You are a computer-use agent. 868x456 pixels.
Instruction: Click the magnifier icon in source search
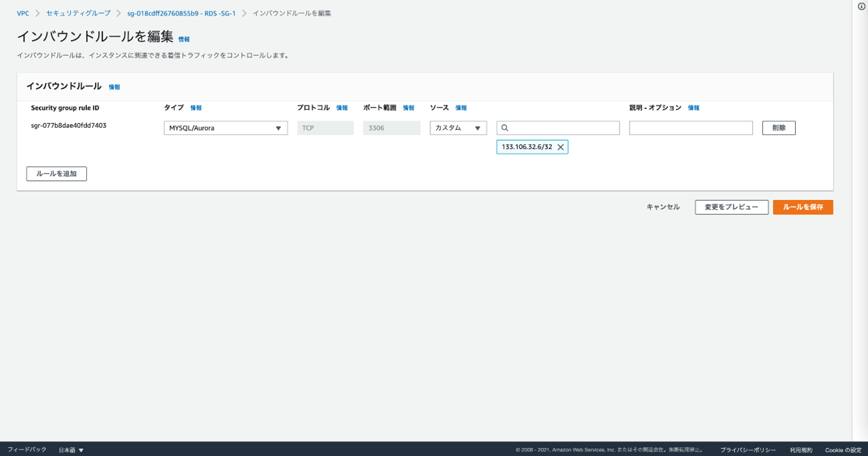tap(505, 128)
